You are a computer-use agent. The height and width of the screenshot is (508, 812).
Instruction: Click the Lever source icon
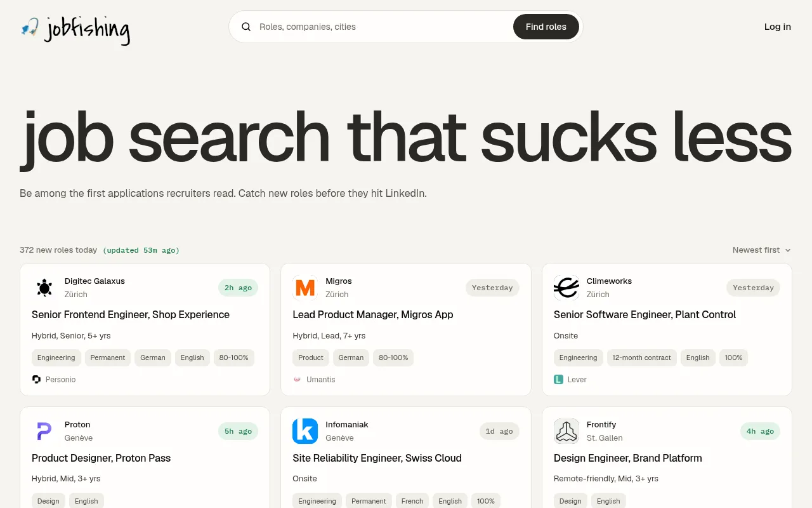[558, 380]
